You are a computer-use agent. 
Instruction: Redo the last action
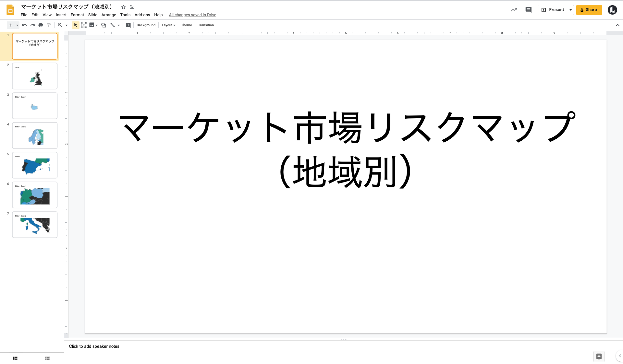[33, 25]
